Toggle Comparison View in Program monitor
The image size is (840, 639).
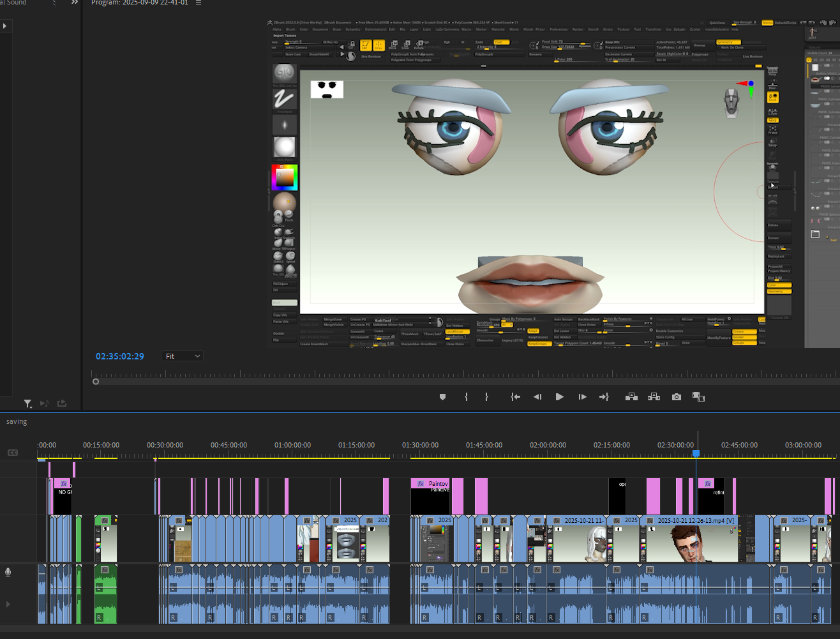click(x=698, y=397)
